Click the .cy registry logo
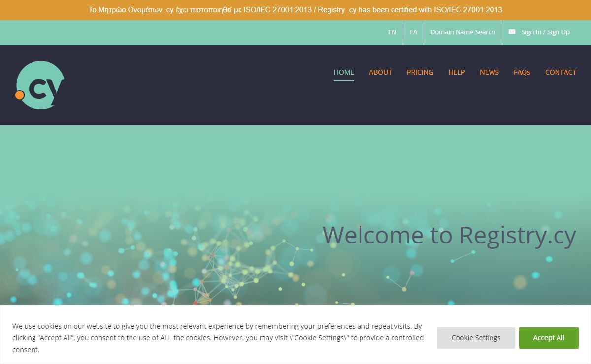The height and width of the screenshot is (364, 591). click(x=40, y=85)
